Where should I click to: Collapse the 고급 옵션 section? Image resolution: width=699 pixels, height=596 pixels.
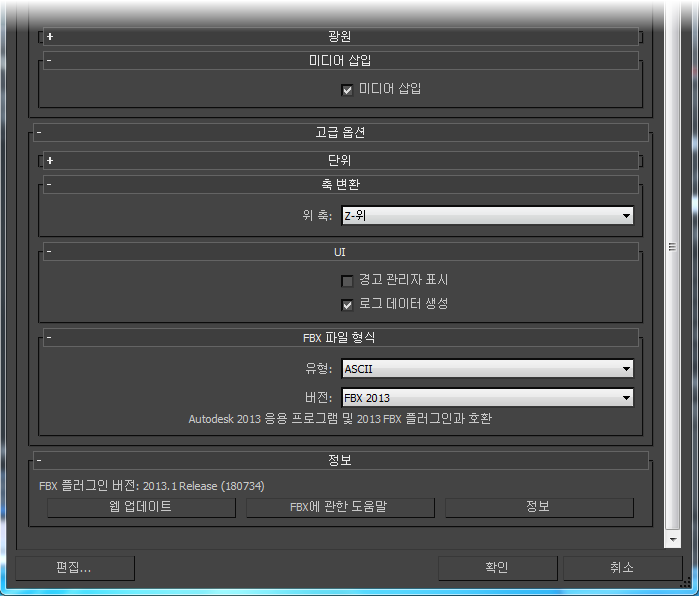341,132
